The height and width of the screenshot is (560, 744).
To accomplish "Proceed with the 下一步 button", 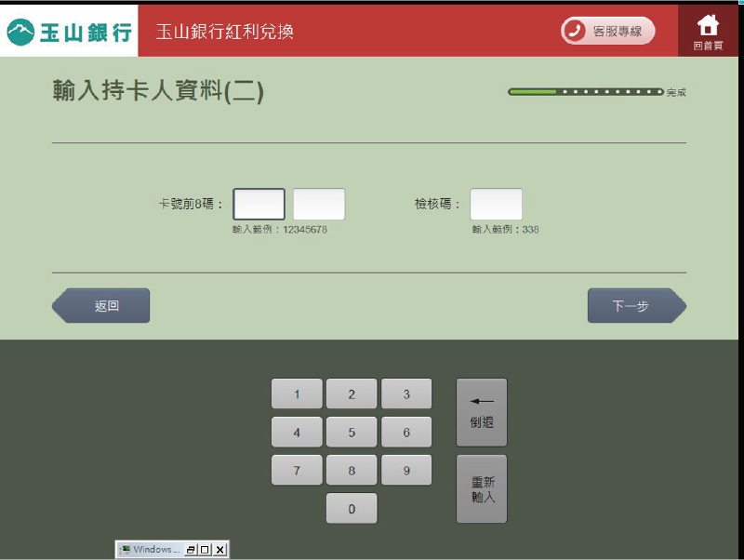I will point(637,306).
